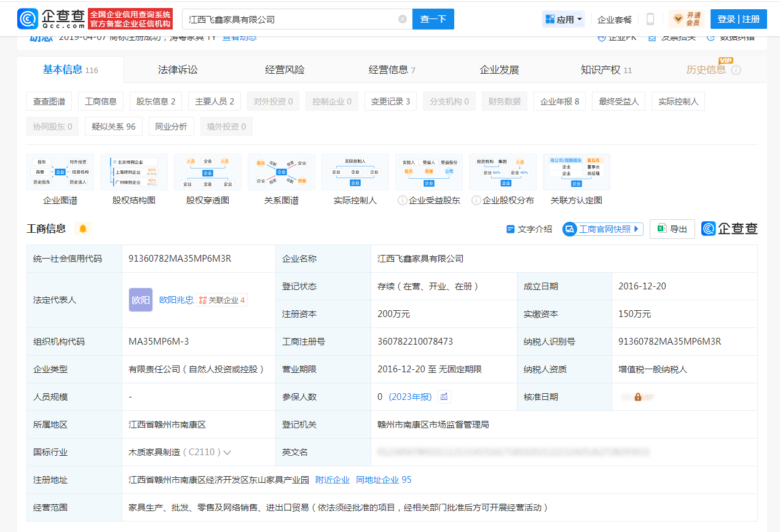Click the info icon beside 历史信息

[x=736, y=70]
